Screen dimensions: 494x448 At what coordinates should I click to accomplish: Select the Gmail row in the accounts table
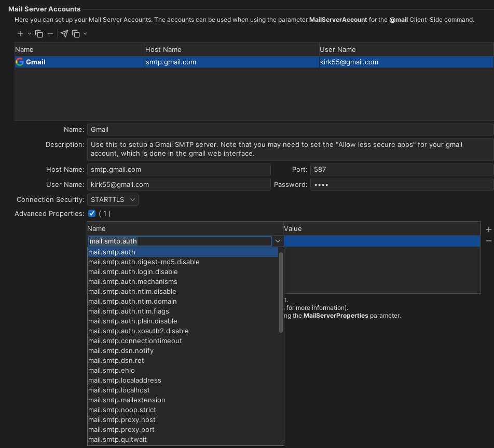tap(208, 61)
